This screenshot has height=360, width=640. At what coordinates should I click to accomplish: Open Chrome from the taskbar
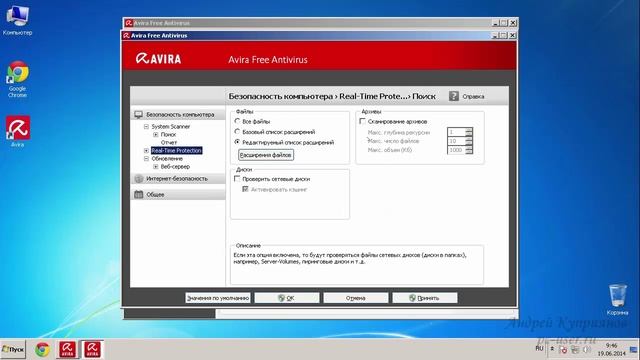click(42, 350)
